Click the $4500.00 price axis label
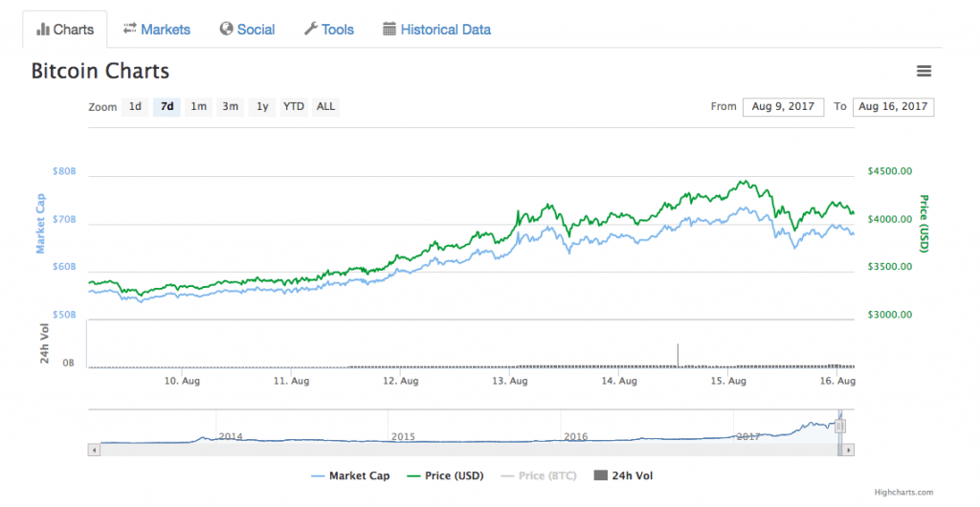Screen dimensions: 980x507 tap(889, 171)
